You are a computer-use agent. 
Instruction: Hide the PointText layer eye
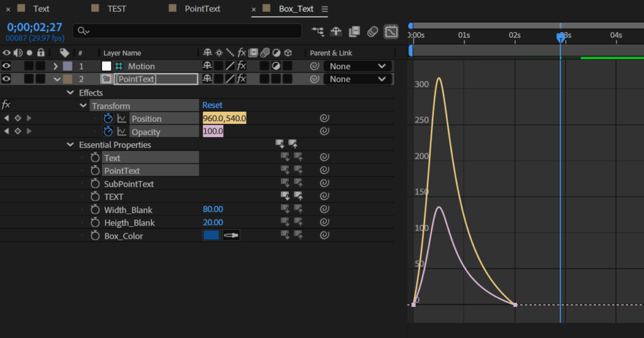coord(6,79)
